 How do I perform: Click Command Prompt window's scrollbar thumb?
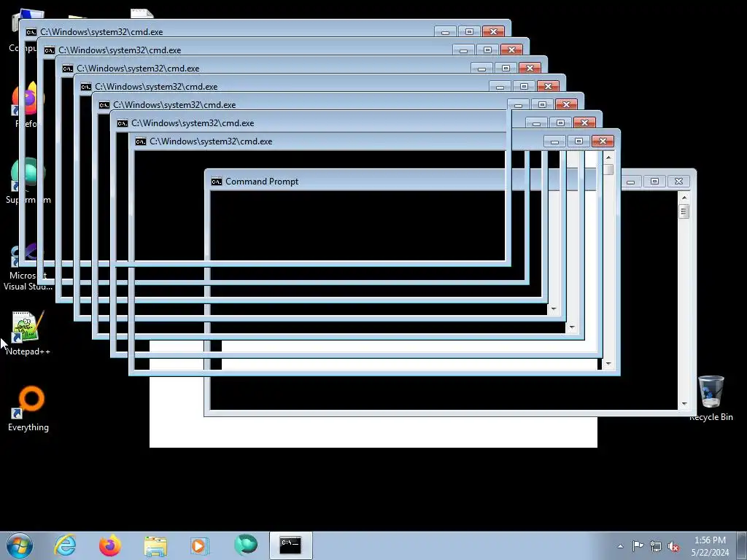point(684,211)
